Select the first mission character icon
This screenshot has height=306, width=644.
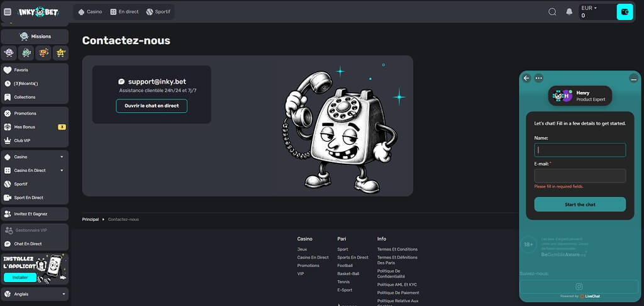[x=9, y=53]
